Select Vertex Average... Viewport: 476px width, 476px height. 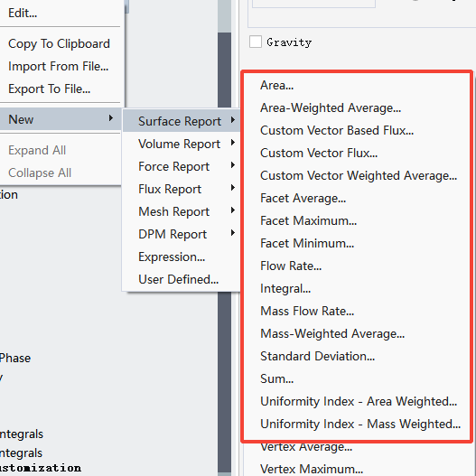click(x=306, y=447)
